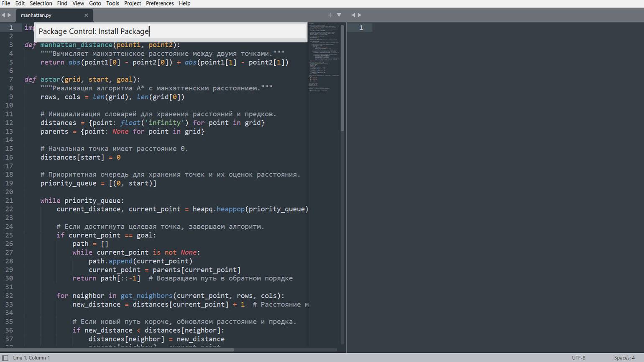
Task: Open the Selection menu
Action: pos(41,3)
